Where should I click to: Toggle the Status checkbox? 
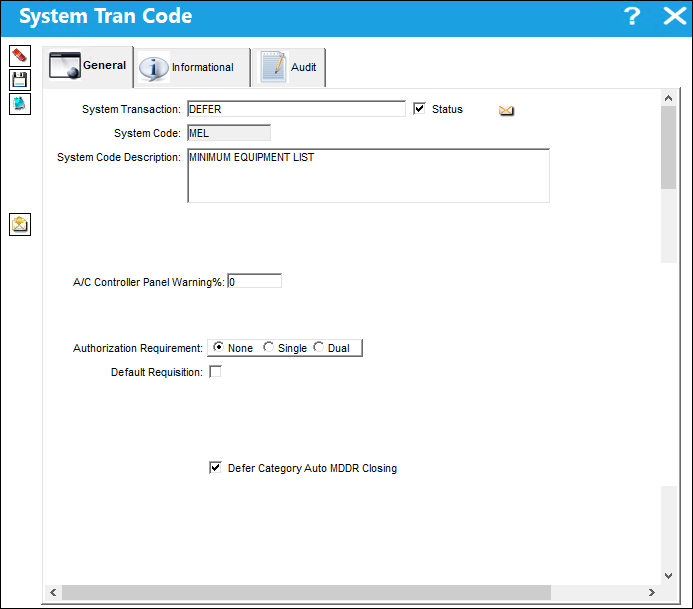coord(419,109)
